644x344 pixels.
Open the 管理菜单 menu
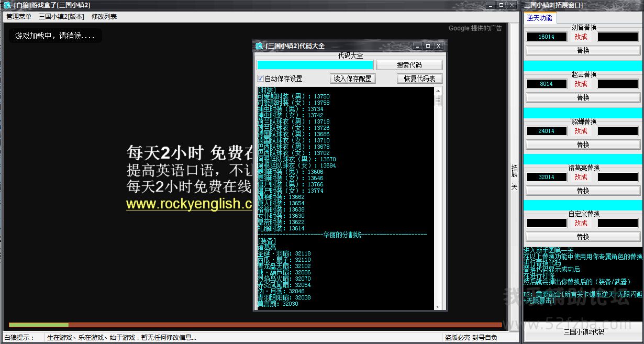pos(19,17)
